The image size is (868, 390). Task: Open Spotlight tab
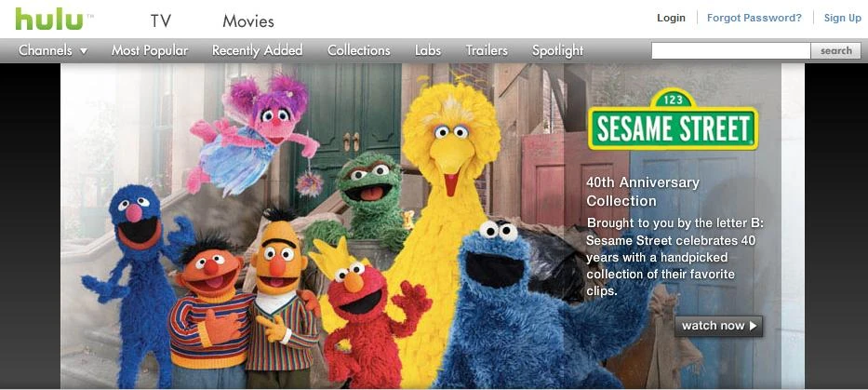[x=557, y=50]
